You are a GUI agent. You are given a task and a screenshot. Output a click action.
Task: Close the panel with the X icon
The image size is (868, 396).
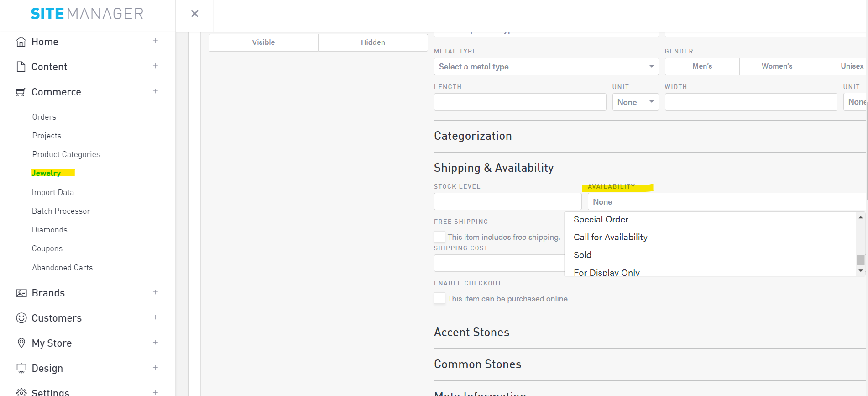tap(194, 14)
